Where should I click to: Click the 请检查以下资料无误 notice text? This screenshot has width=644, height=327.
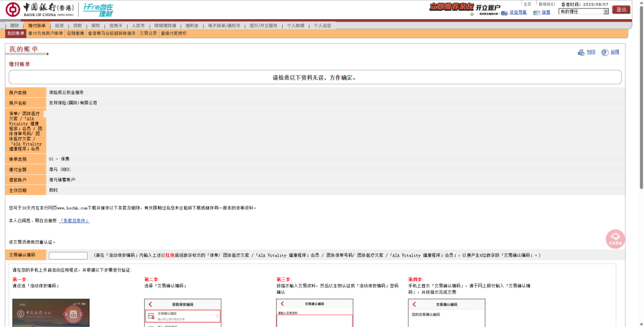(315, 77)
